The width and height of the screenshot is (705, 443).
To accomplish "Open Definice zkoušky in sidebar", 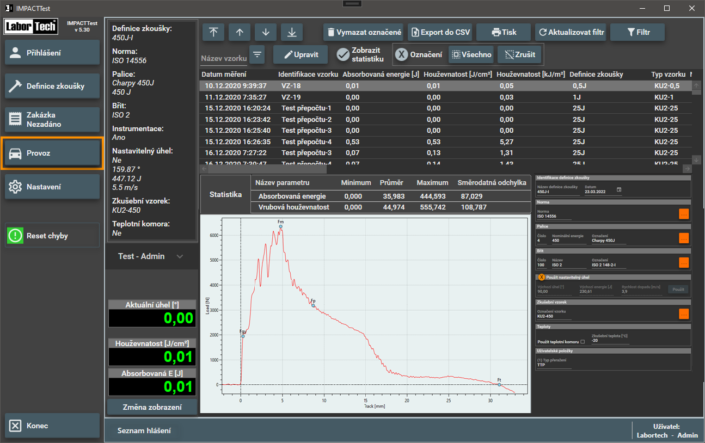I will click(x=52, y=86).
